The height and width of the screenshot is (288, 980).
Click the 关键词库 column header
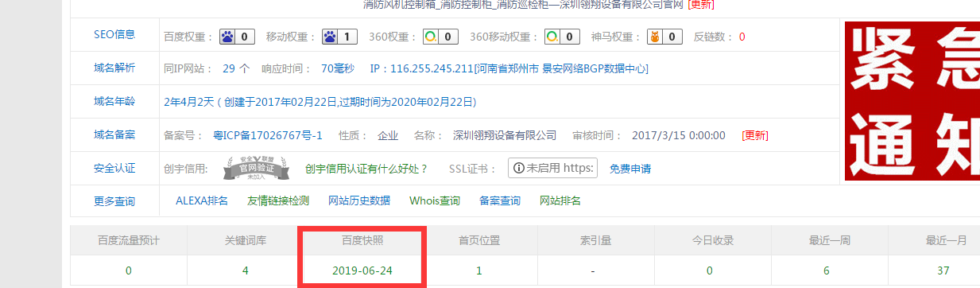click(246, 239)
